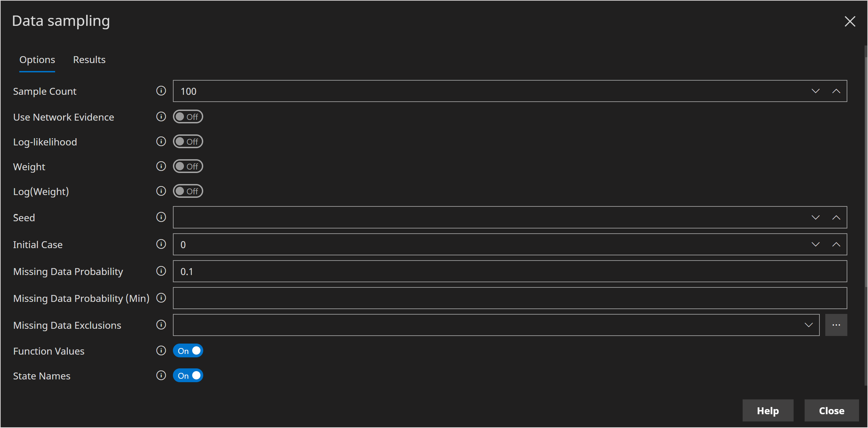Click the Seed increase chevron

pyautogui.click(x=837, y=217)
